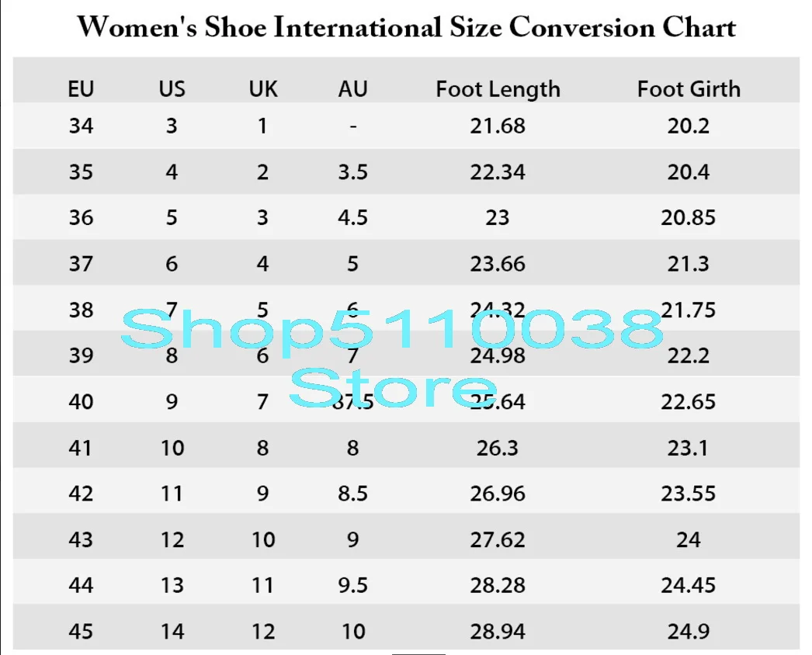
Task: Click EU size 37 cell
Action: [x=81, y=264]
